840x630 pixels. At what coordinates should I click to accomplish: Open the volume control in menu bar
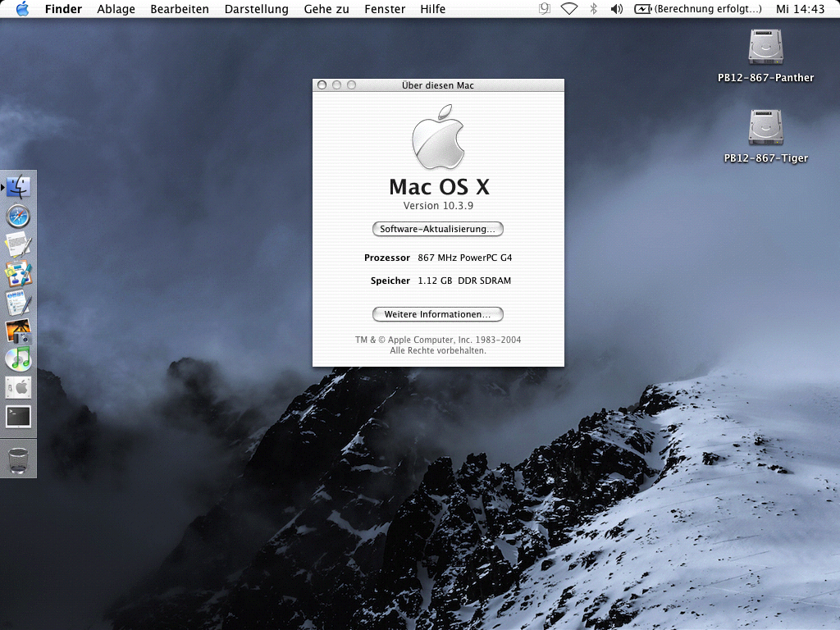(617, 8)
